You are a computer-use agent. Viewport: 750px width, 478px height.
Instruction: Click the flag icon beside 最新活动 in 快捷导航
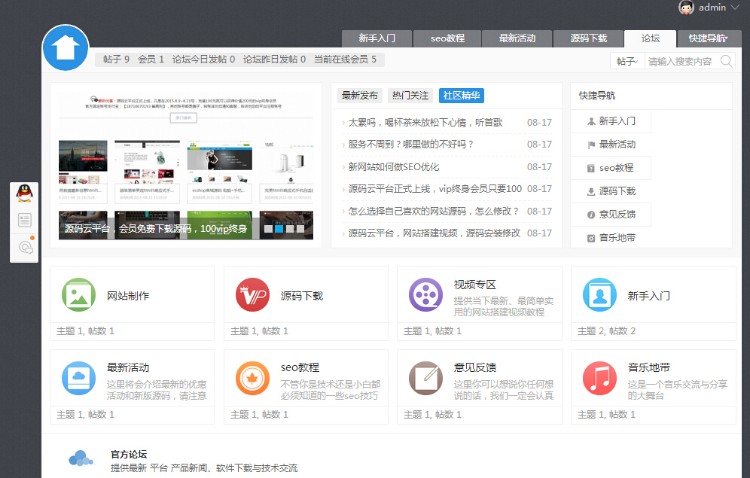[591, 145]
